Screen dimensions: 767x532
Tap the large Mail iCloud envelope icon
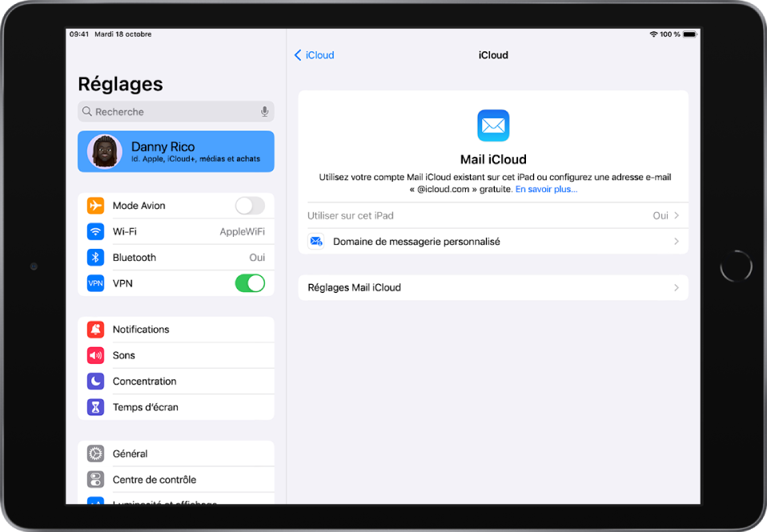(x=493, y=126)
